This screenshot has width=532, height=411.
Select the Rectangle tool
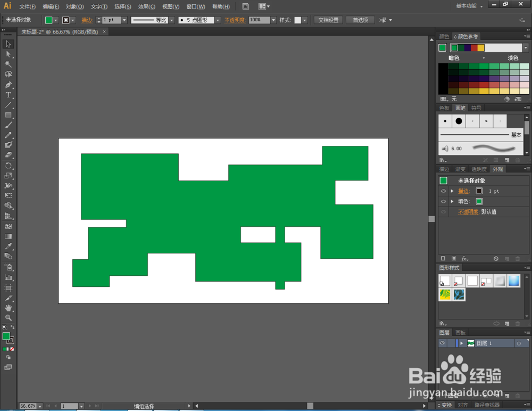[8, 115]
